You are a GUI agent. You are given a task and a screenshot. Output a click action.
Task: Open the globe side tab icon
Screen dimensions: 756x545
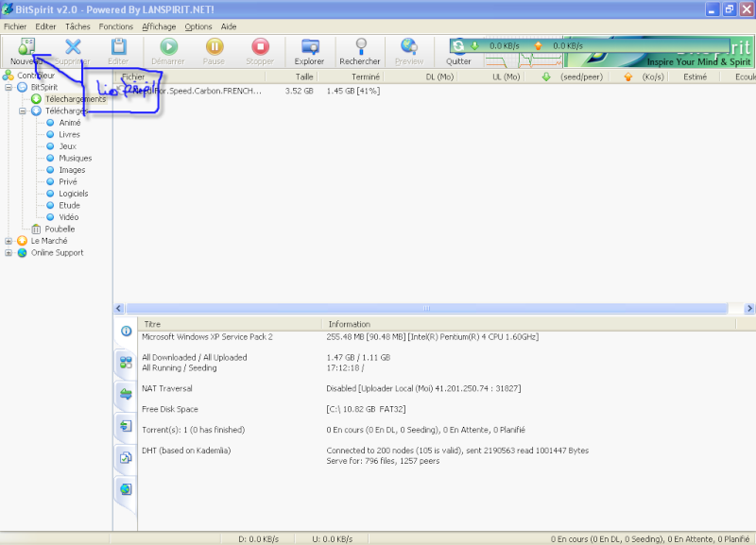pyautogui.click(x=126, y=489)
